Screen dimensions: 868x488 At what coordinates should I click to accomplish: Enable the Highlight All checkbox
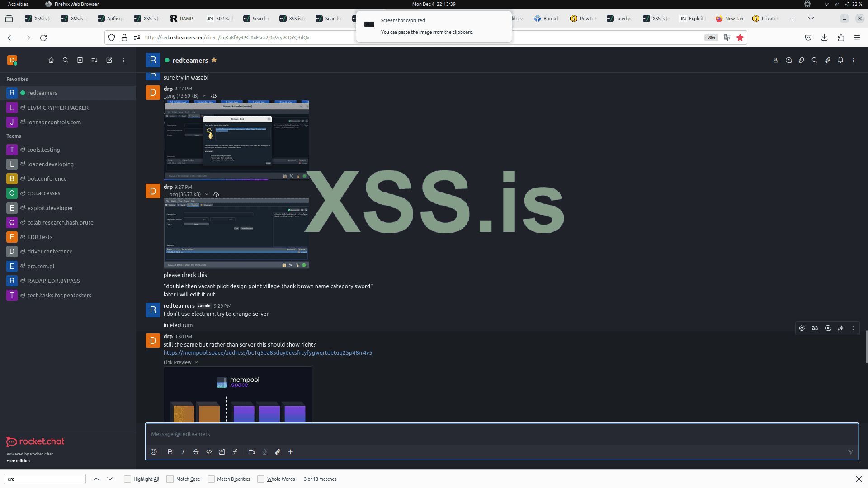click(x=127, y=479)
